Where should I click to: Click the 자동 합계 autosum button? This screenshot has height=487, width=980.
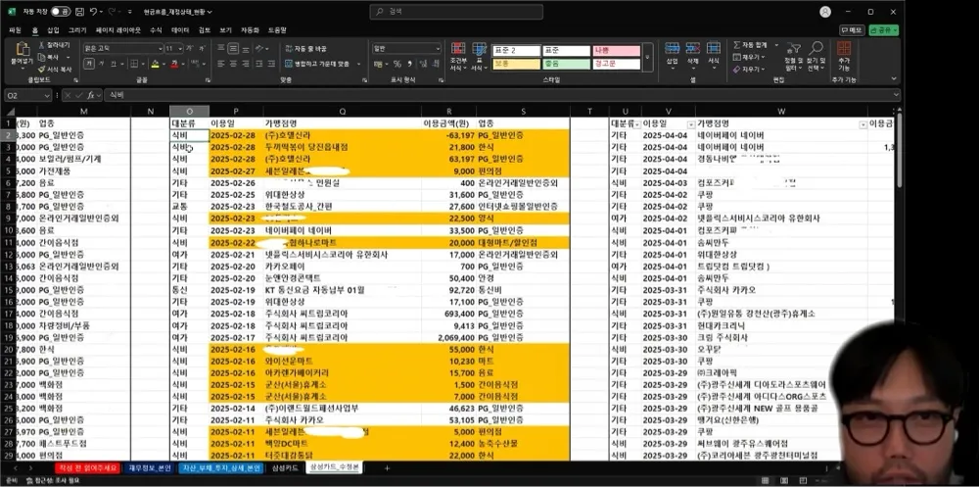[750, 46]
